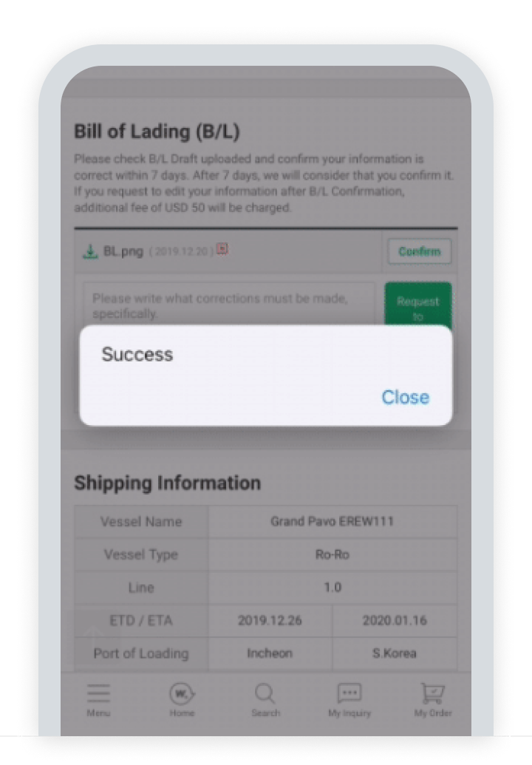Select the Grand Pavo EREW111 vessel cell
532x765 pixels.
332,522
